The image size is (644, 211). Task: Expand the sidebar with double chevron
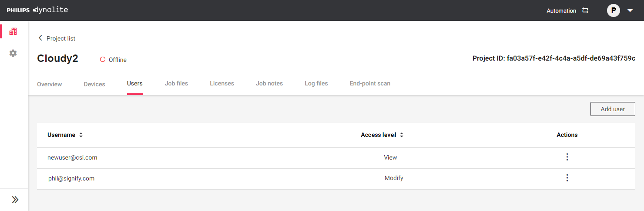(15, 200)
